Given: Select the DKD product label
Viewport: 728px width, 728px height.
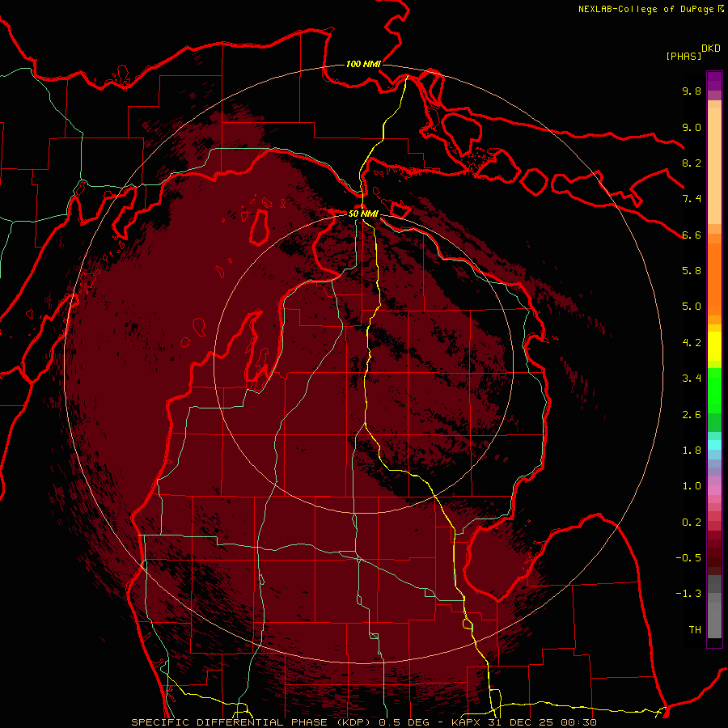Looking at the screenshot, I should [x=711, y=49].
